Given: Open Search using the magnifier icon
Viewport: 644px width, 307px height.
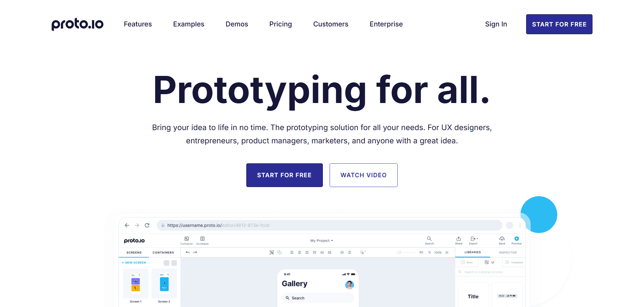Looking at the screenshot, I should tap(429, 240).
